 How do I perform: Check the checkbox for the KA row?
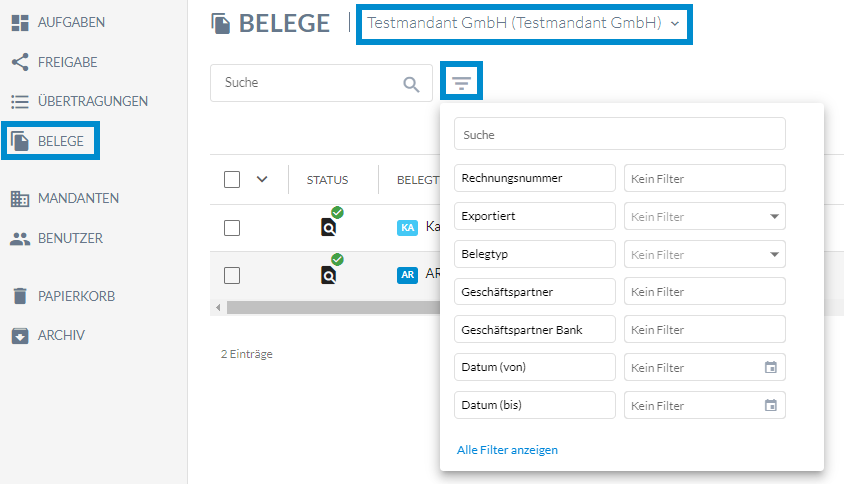tap(232, 228)
